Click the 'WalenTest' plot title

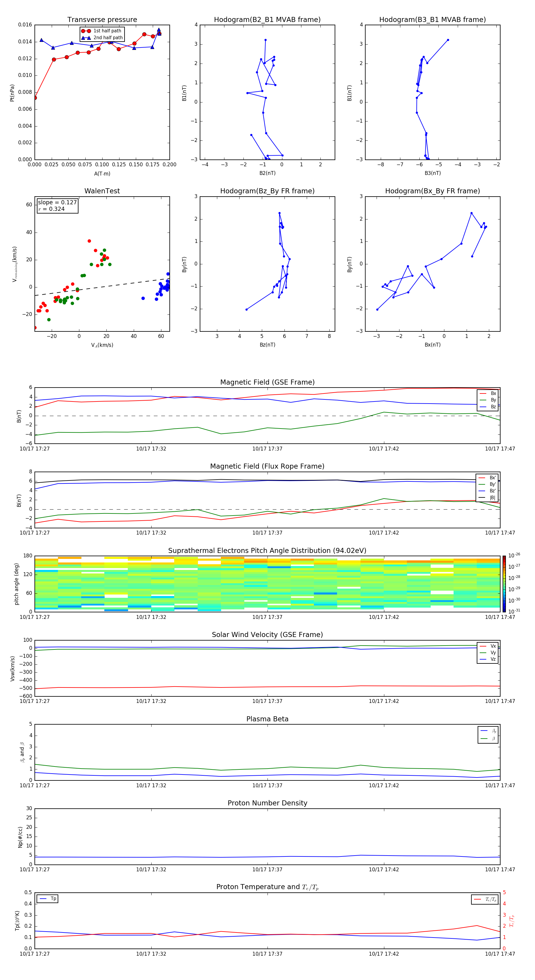click(x=102, y=191)
